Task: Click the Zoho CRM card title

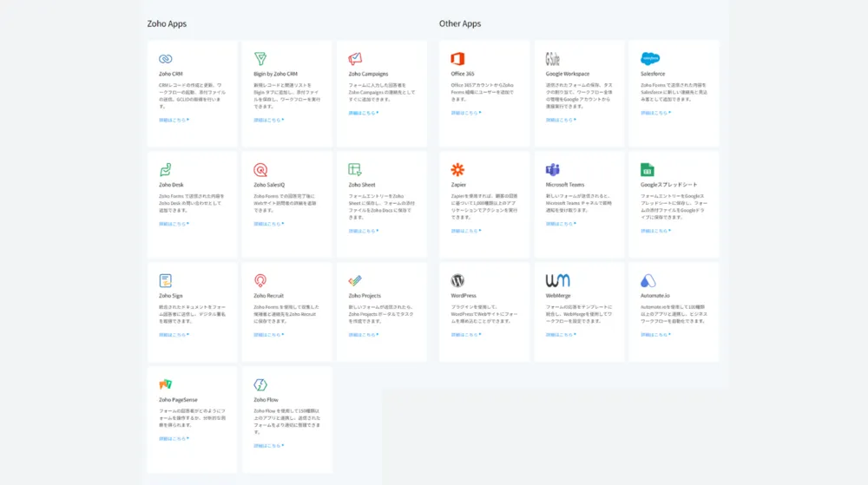Action: [x=170, y=74]
